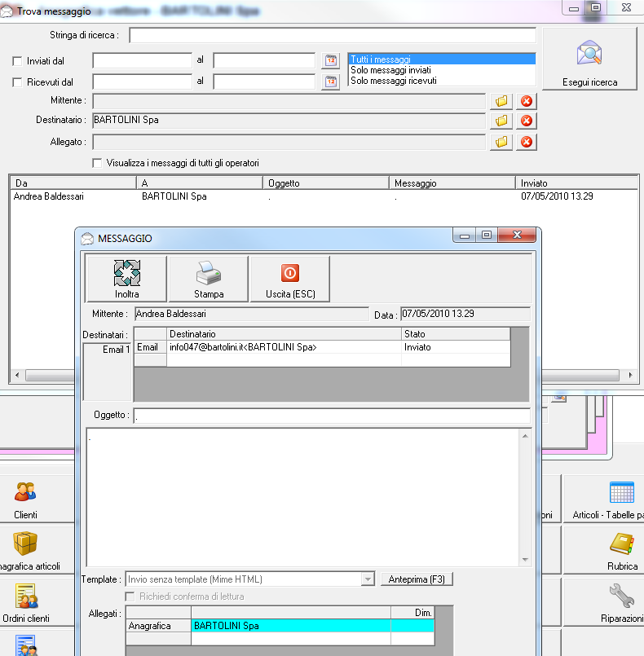Viewport: 644px width, 656px height.
Task: Click Ricevuti dal end date field
Action: pyautogui.click(x=264, y=81)
